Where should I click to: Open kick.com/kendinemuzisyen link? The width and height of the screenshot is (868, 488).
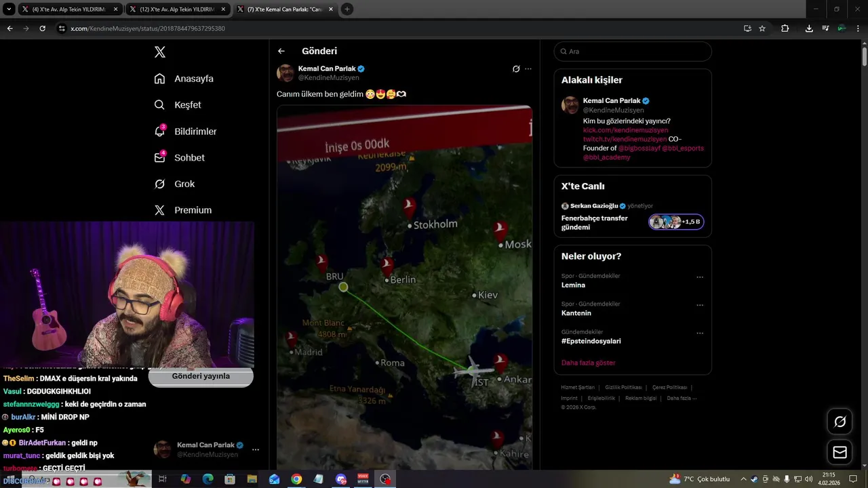(x=625, y=129)
